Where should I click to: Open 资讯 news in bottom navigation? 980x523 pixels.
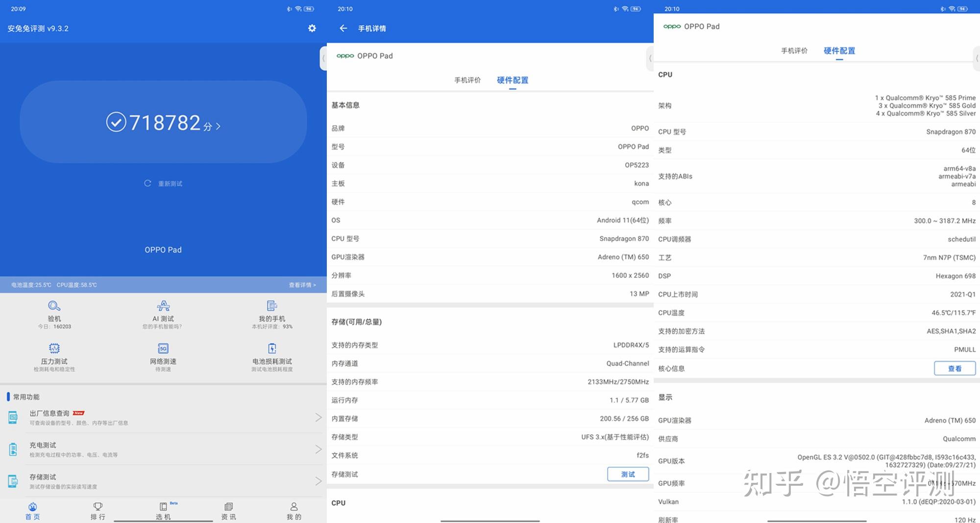coord(228,511)
